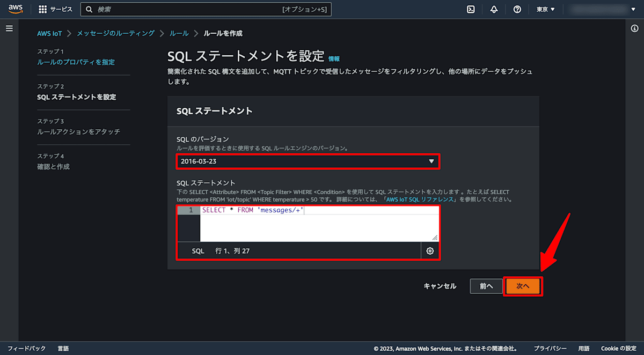Screen dimensions: 644x355
Task: Open SQL editor settings gear
Action: [x=430, y=251]
